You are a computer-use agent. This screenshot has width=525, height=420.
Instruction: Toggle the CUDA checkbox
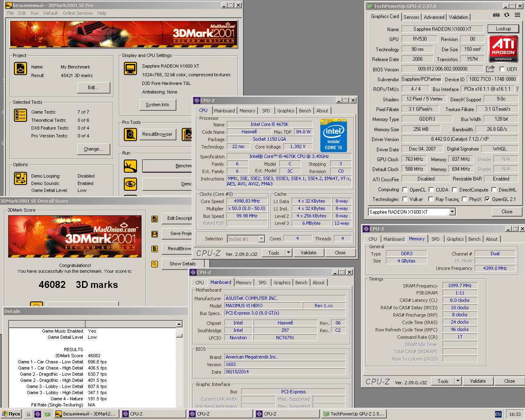coord(431,189)
